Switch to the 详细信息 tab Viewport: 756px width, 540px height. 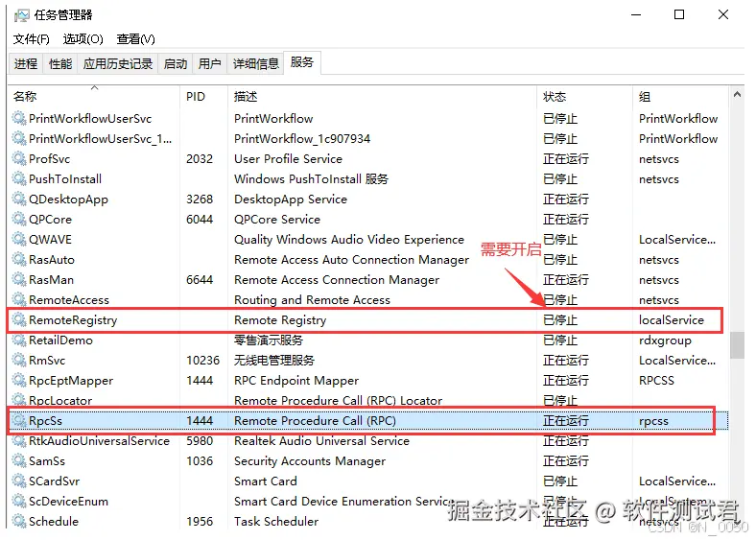point(255,63)
